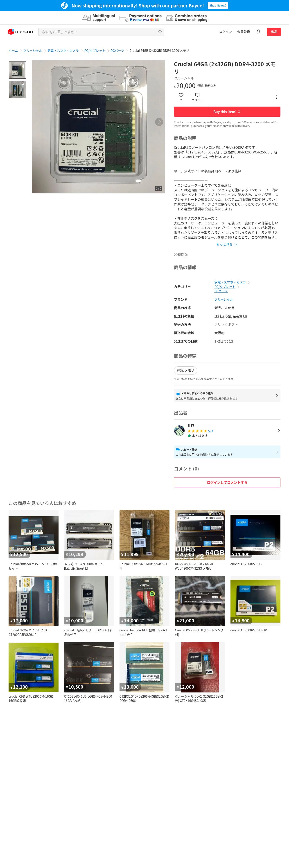Click the red 出品 sell button
The height and width of the screenshot is (868, 289).
pos(274,32)
